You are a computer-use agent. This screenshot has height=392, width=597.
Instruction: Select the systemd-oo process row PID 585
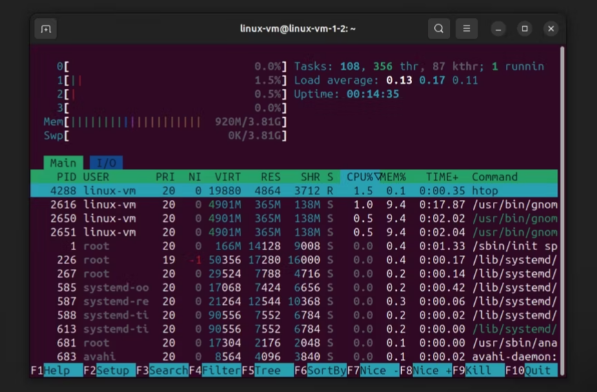point(294,288)
